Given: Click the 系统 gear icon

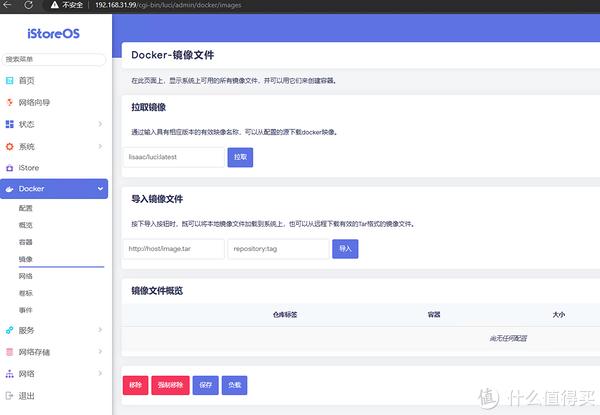Looking at the screenshot, I should click(x=10, y=146).
